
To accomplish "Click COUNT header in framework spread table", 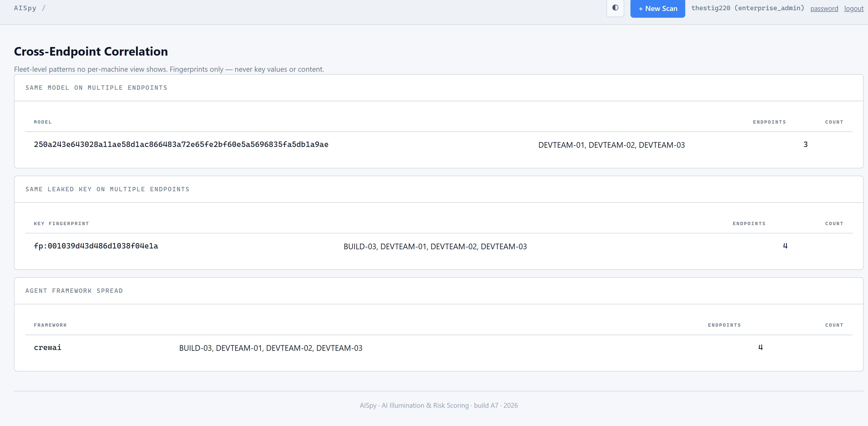I will 834,325.
